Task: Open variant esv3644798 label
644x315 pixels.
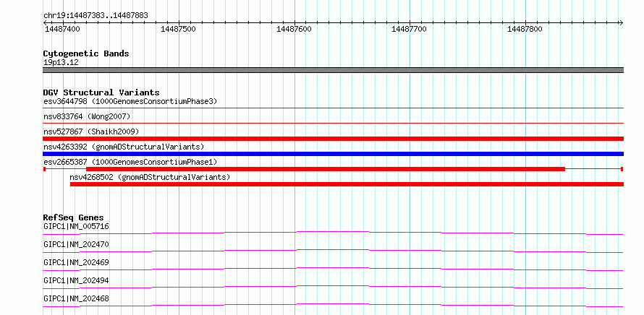Action: (x=130, y=101)
